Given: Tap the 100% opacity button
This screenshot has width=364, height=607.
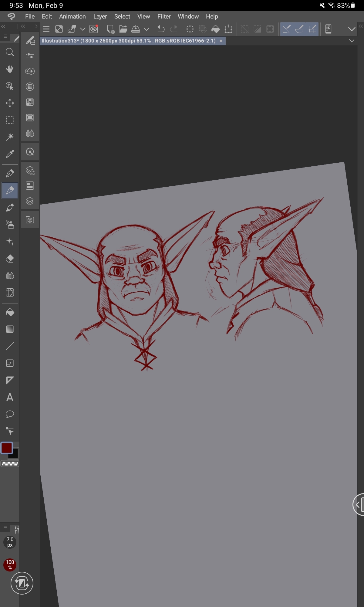Looking at the screenshot, I should (10, 565).
